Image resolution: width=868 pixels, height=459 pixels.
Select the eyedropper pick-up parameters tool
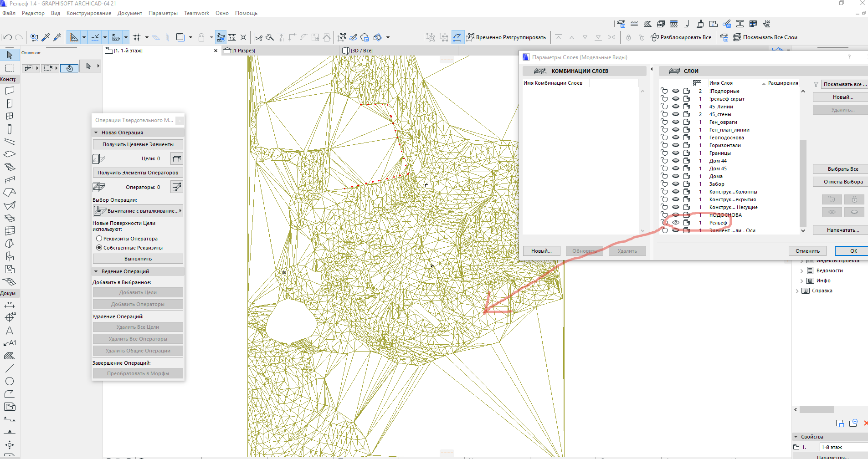(x=46, y=37)
